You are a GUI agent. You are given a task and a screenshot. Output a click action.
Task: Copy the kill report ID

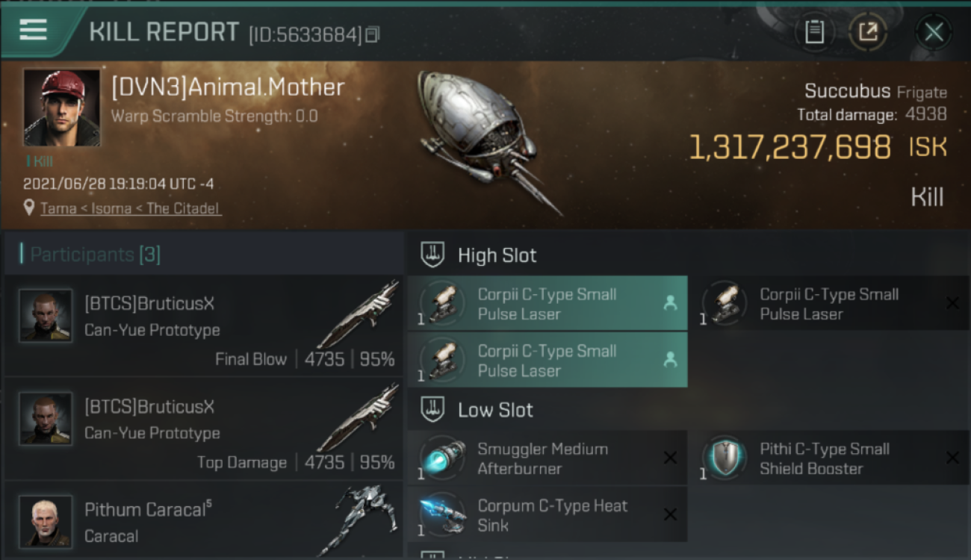point(373,34)
